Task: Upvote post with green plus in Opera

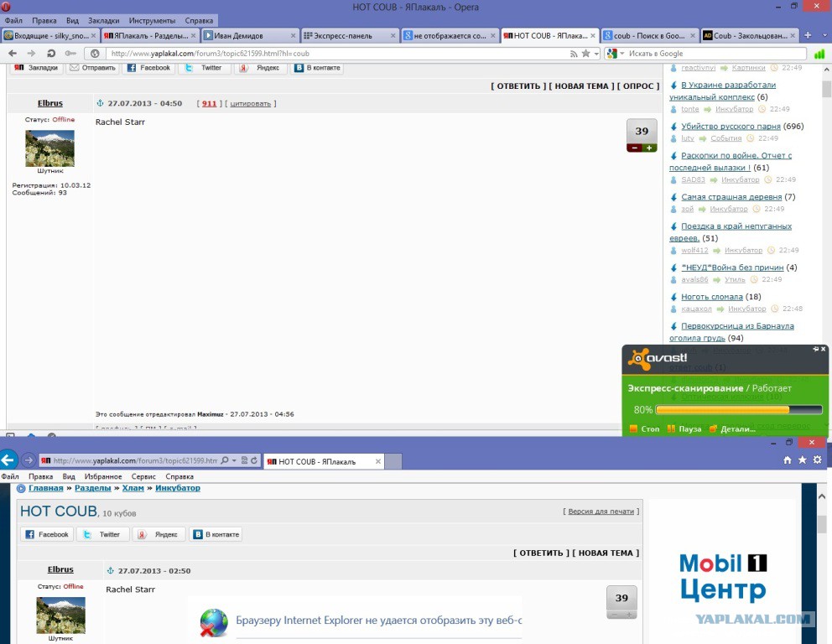Action: (649, 148)
